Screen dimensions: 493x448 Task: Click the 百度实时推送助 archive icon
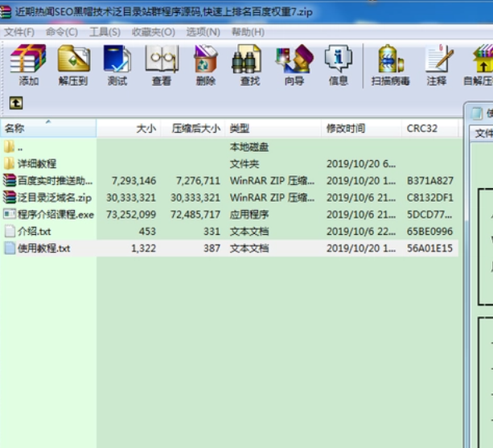click(9, 180)
